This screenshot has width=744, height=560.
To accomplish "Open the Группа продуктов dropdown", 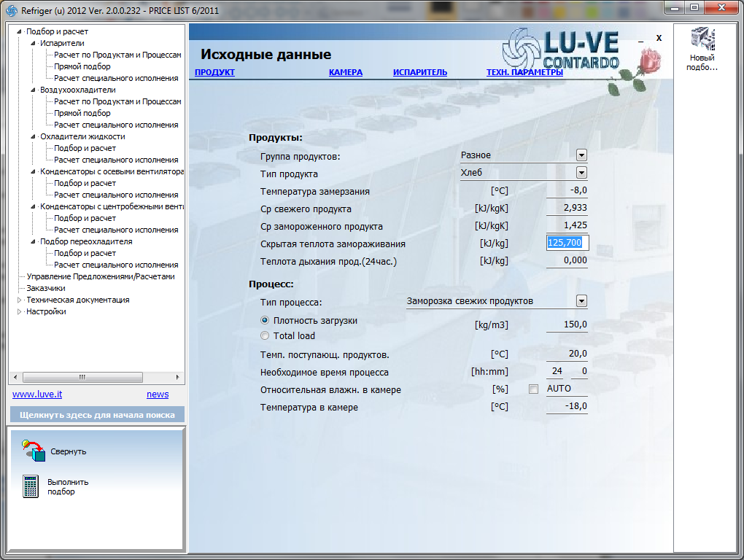I will click(582, 155).
